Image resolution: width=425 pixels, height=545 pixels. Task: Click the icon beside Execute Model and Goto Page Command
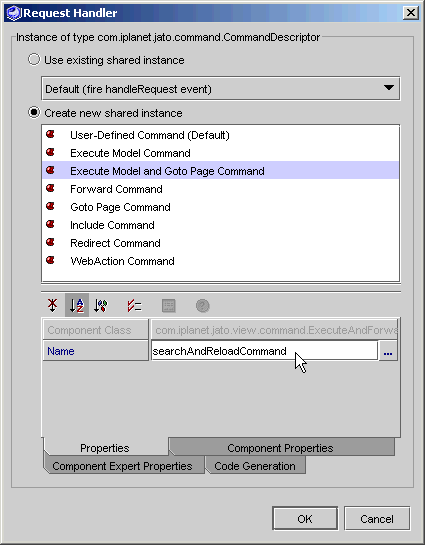point(51,170)
